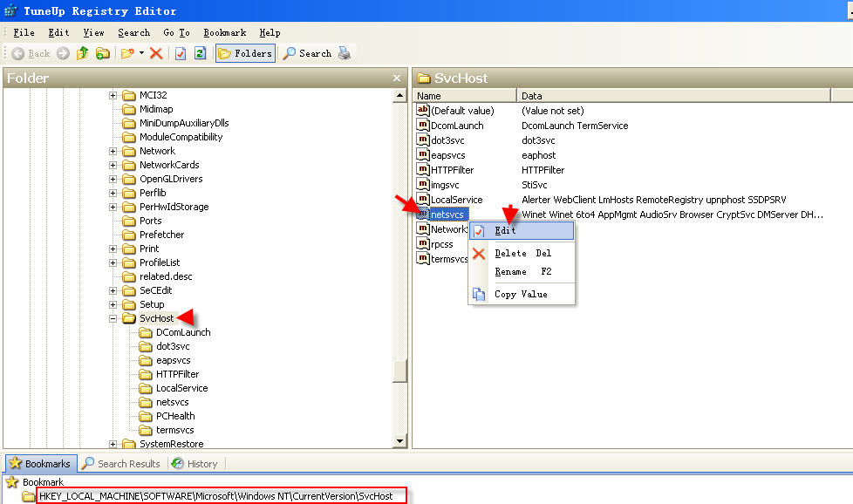Click the scroll down arrow of folder tree
This screenshot has width=853, height=504.
(399, 441)
